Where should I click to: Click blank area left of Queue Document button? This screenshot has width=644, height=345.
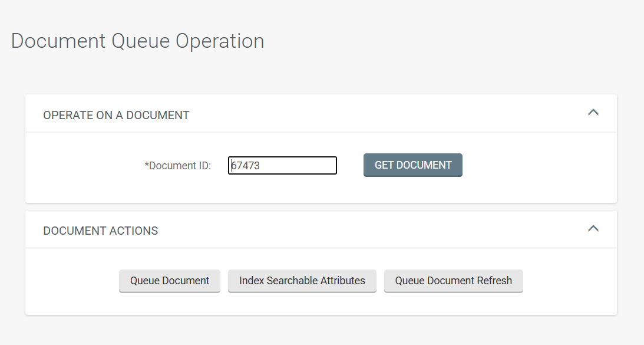pos(71,281)
